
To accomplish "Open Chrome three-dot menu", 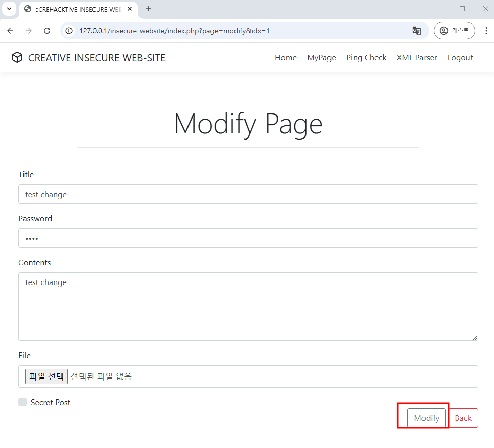I will pos(486,31).
